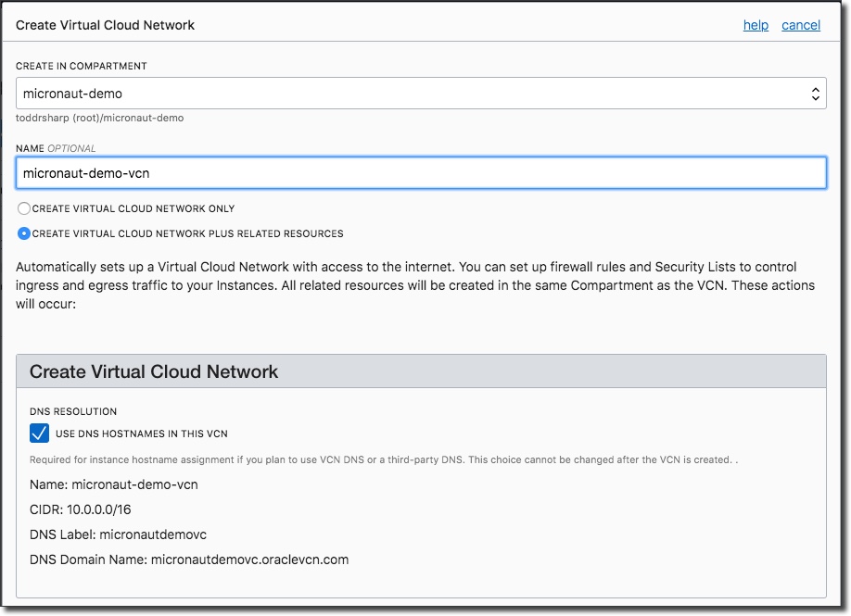Screen dimensions: 851x616
Task: Focus the micronaut-demo-vcn name field
Action: coord(421,172)
